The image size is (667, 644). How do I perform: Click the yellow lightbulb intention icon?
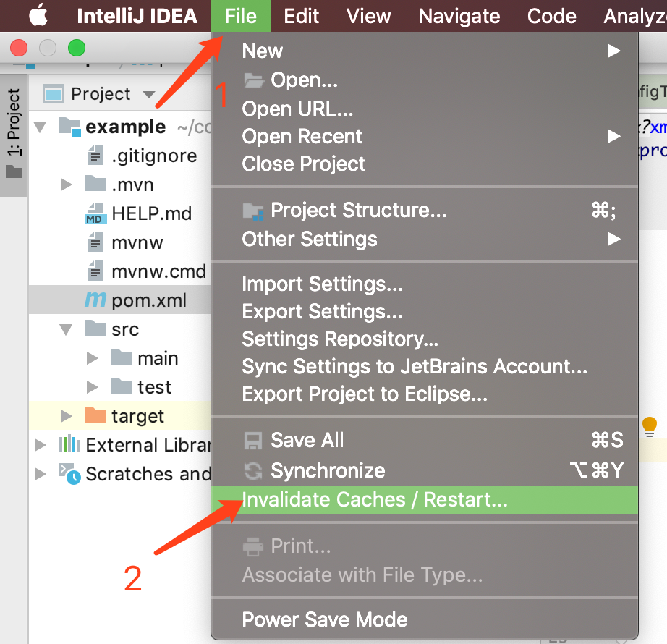click(x=650, y=425)
